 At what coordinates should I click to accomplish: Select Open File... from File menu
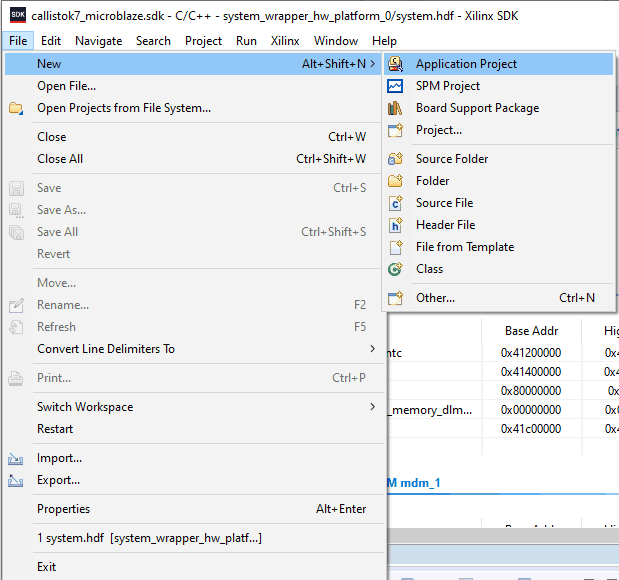[x=67, y=86]
